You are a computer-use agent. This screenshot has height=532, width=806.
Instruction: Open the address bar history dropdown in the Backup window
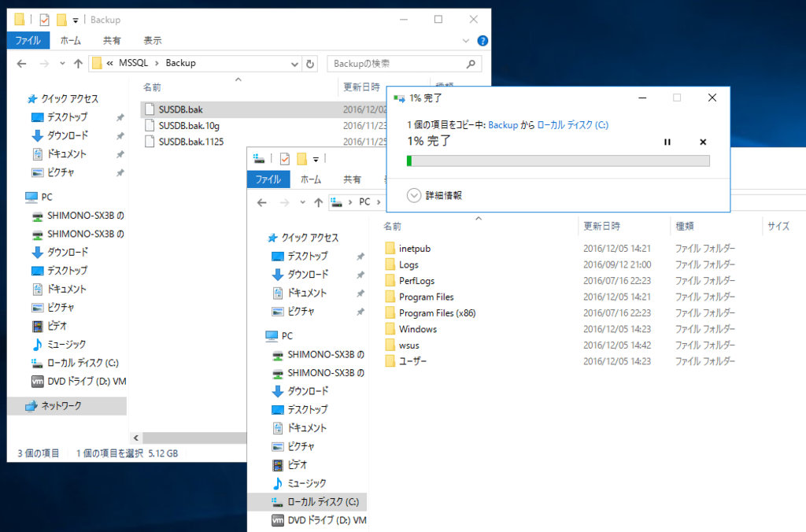294,65
